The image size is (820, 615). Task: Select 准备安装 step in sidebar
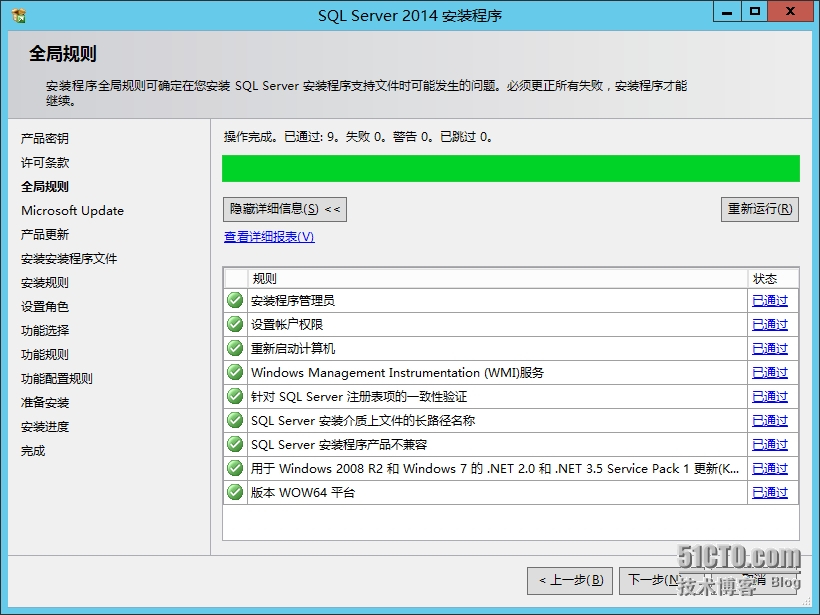[45, 403]
